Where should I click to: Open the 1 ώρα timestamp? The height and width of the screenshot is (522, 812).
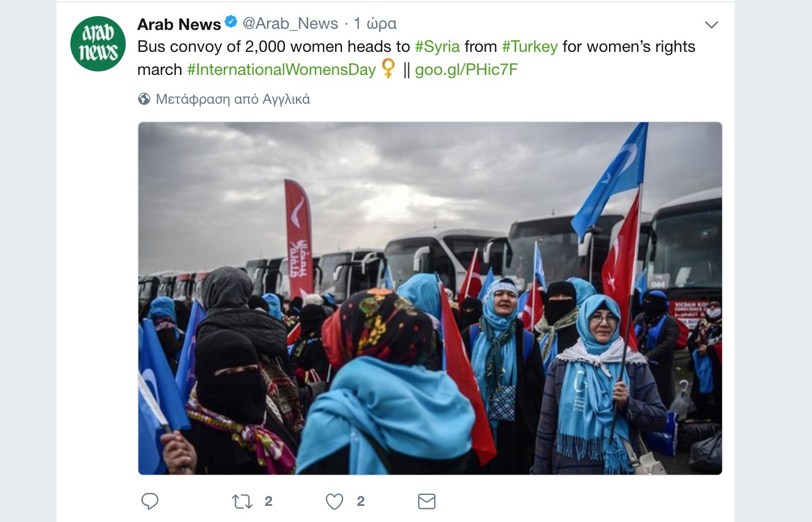(375, 24)
